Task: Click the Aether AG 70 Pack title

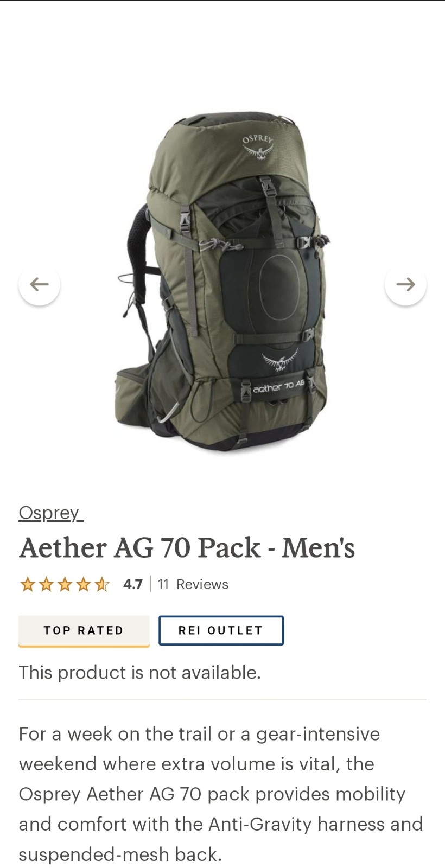Action: point(187,548)
